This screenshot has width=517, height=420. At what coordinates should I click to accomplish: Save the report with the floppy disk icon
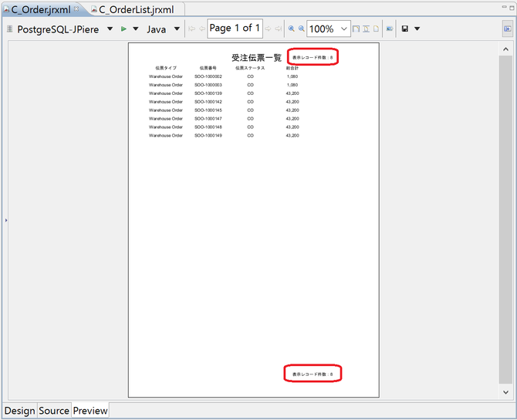tap(405, 29)
